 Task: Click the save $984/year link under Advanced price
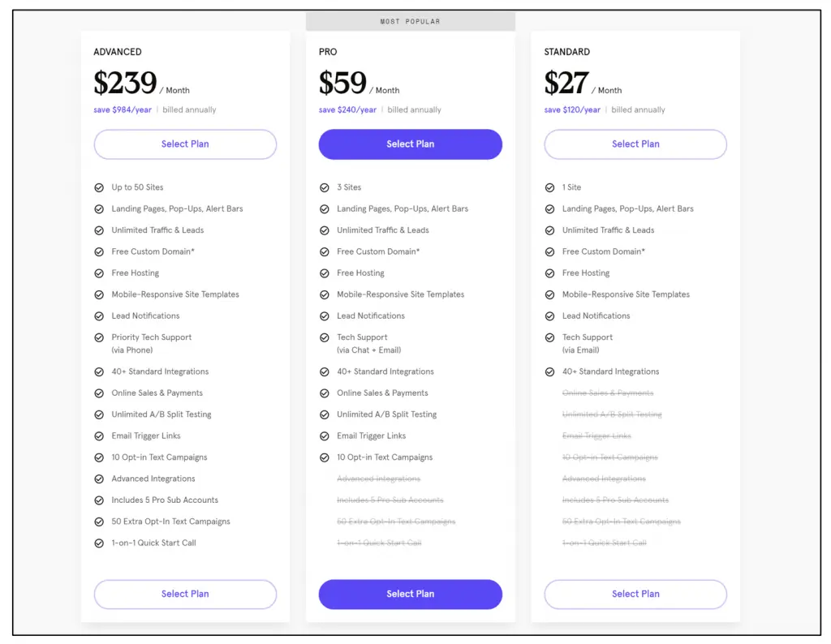pyautogui.click(x=122, y=109)
